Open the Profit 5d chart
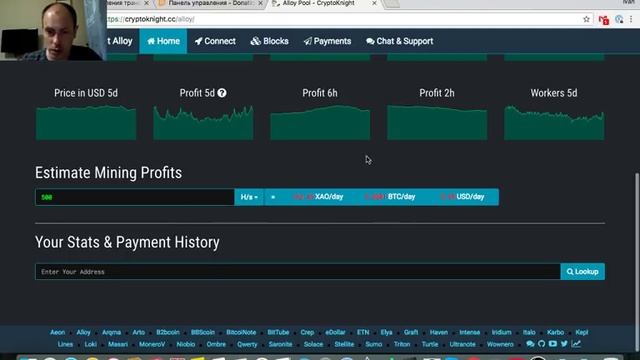 (x=203, y=123)
